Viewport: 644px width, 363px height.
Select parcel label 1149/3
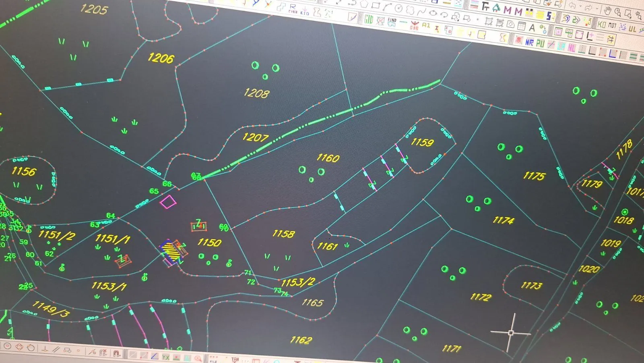(x=51, y=309)
